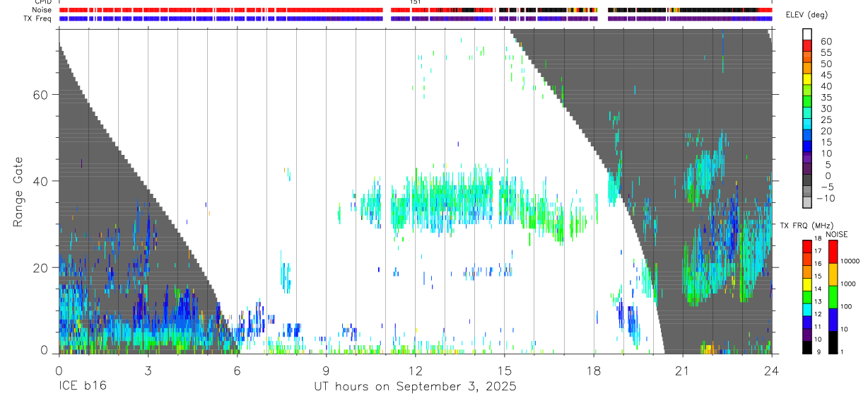This screenshot has width=868, height=401.
Task: Click the '40' tick on Range Gate axis
Action: [x=42, y=181]
